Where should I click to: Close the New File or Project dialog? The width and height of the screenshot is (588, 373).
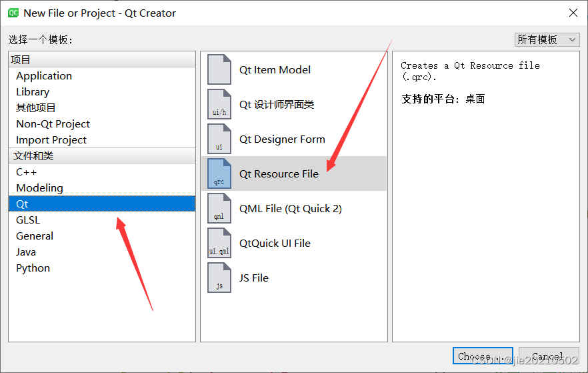coord(573,13)
